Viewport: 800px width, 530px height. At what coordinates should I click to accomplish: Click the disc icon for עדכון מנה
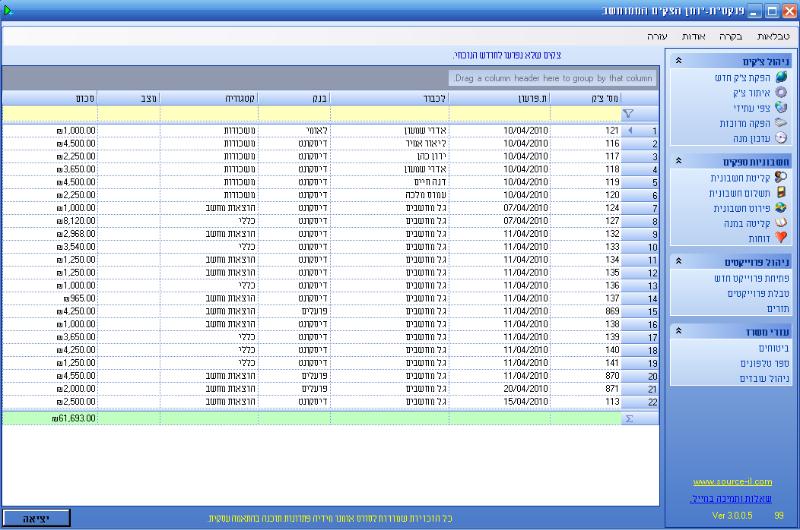click(781, 138)
